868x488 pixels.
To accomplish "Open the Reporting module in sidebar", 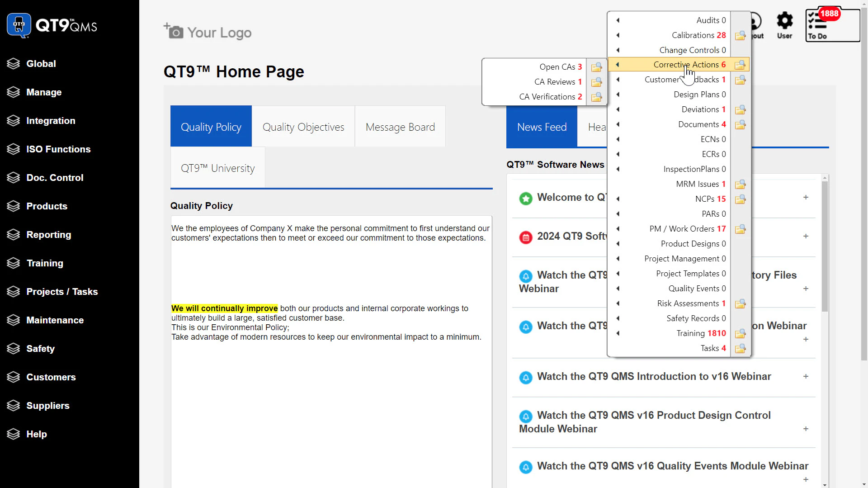I will click(48, 235).
